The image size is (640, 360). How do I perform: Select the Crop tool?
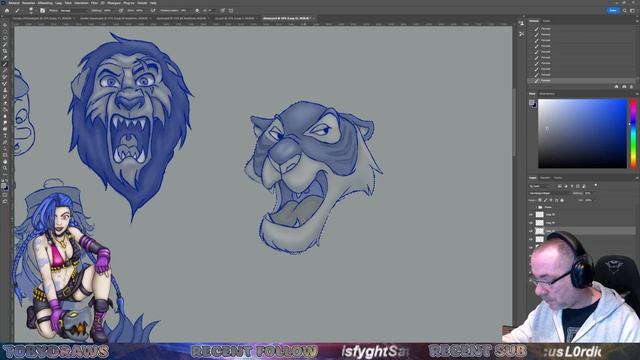point(5,51)
